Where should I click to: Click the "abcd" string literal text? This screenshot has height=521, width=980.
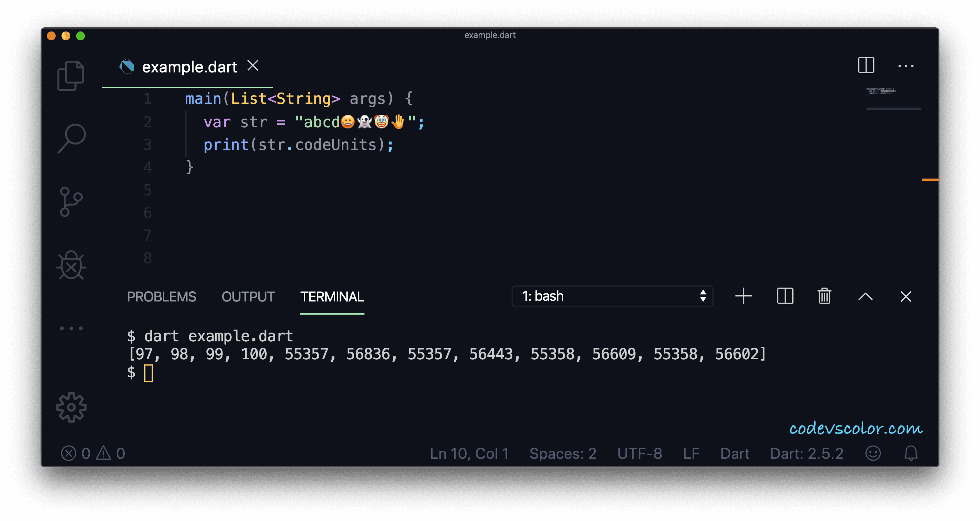coord(322,122)
